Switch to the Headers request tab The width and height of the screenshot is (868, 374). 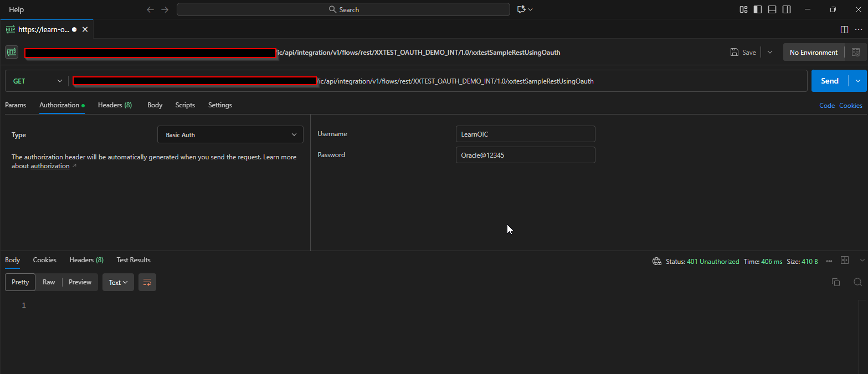click(x=114, y=105)
